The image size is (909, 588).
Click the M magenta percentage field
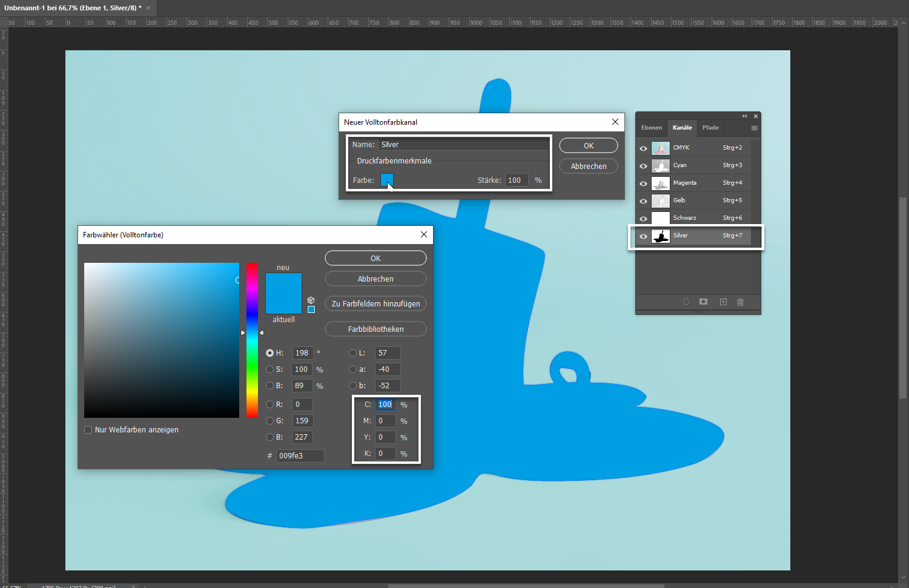(385, 421)
